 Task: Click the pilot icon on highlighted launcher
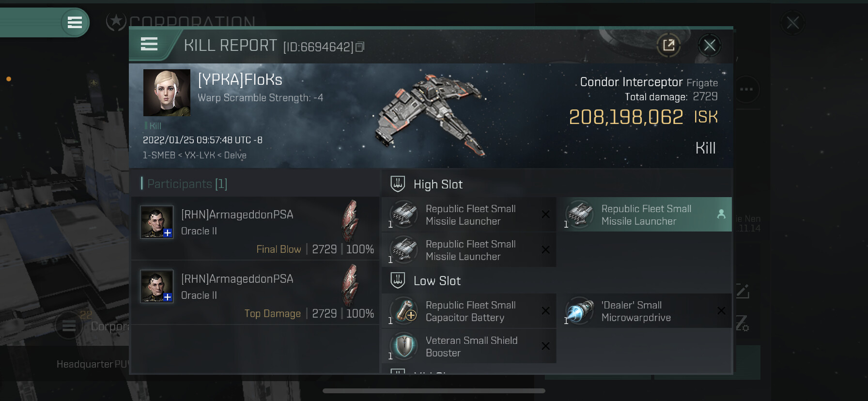721,214
